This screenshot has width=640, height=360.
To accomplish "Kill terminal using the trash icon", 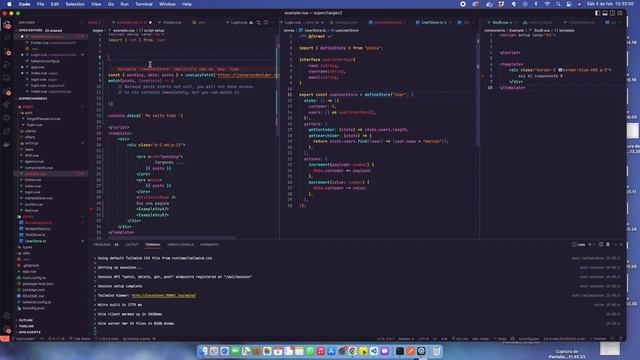I will coord(608,244).
